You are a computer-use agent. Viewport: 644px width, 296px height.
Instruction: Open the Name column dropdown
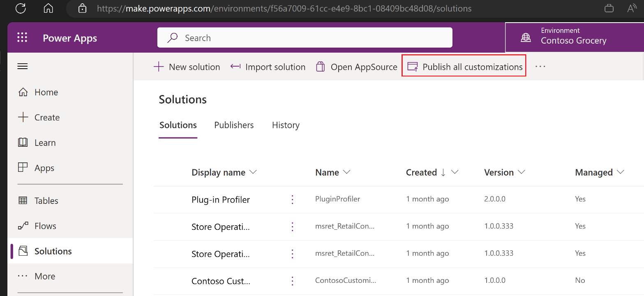point(346,172)
